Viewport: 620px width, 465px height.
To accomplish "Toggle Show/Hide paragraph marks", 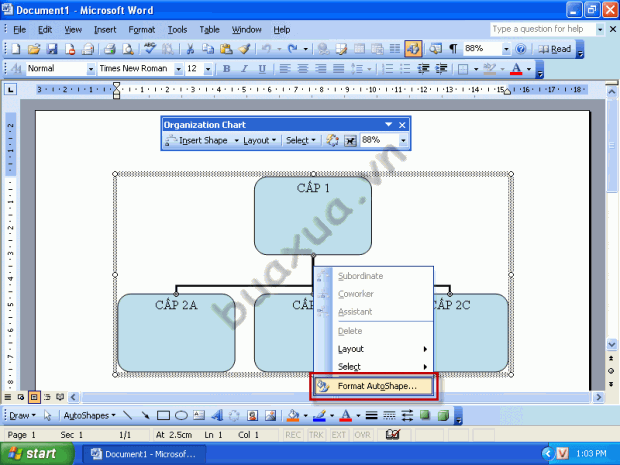I will (x=453, y=49).
